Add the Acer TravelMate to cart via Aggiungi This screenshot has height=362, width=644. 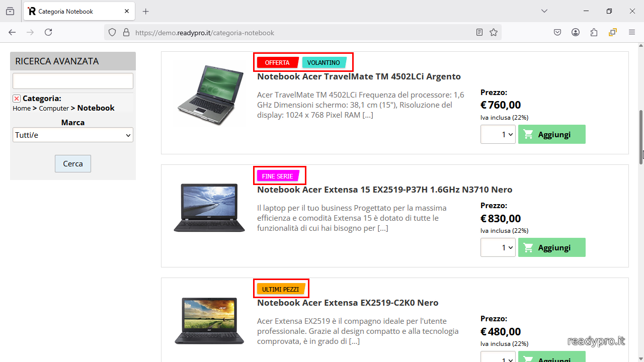pyautogui.click(x=552, y=134)
